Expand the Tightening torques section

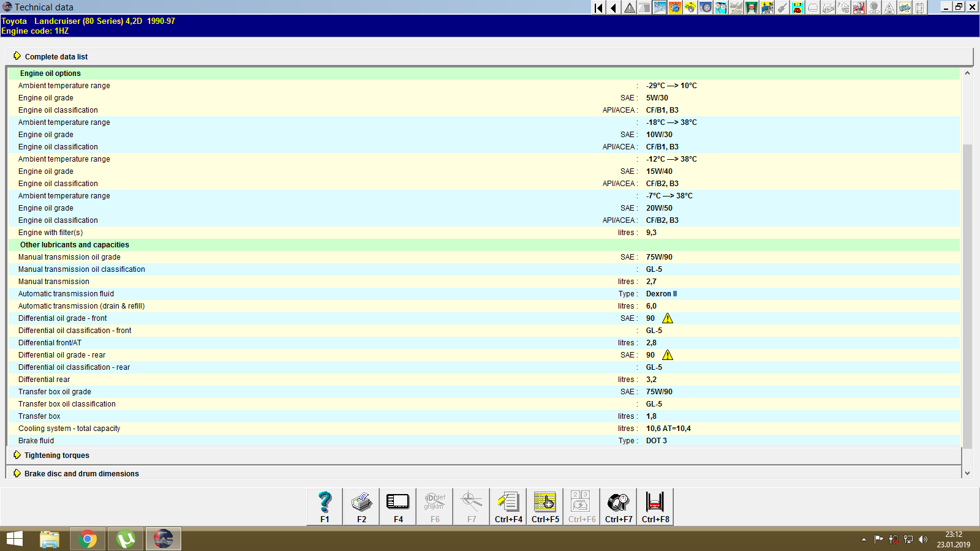(x=56, y=455)
